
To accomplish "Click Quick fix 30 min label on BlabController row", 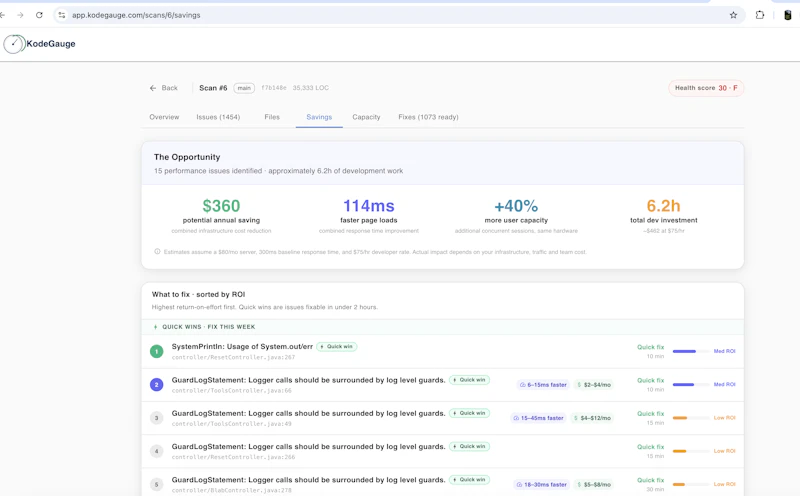I will coord(651,484).
